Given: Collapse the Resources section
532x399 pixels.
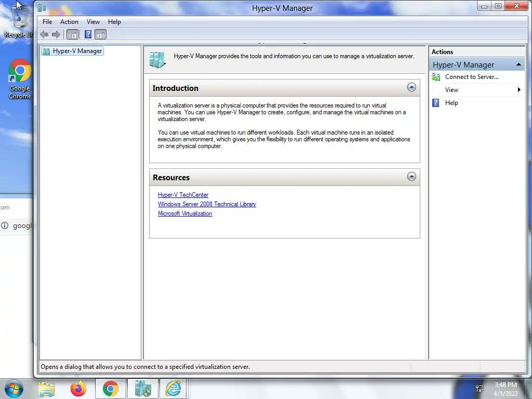Looking at the screenshot, I should [411, 177].
